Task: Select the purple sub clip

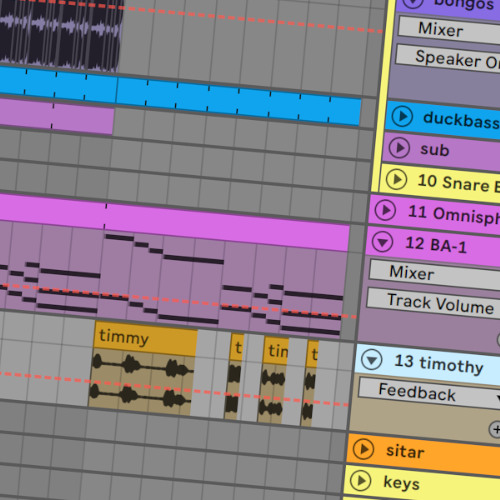Action: pos(57,115)
